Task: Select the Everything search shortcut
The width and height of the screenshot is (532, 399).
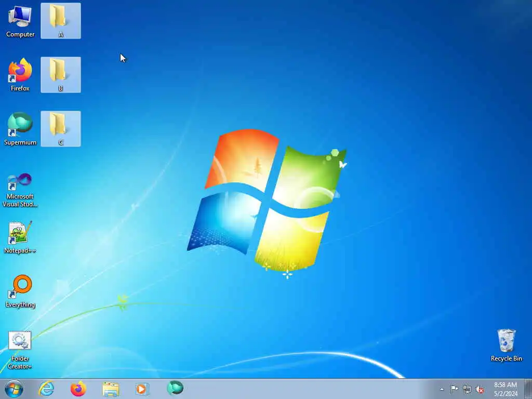Action: tap(20, 291)
